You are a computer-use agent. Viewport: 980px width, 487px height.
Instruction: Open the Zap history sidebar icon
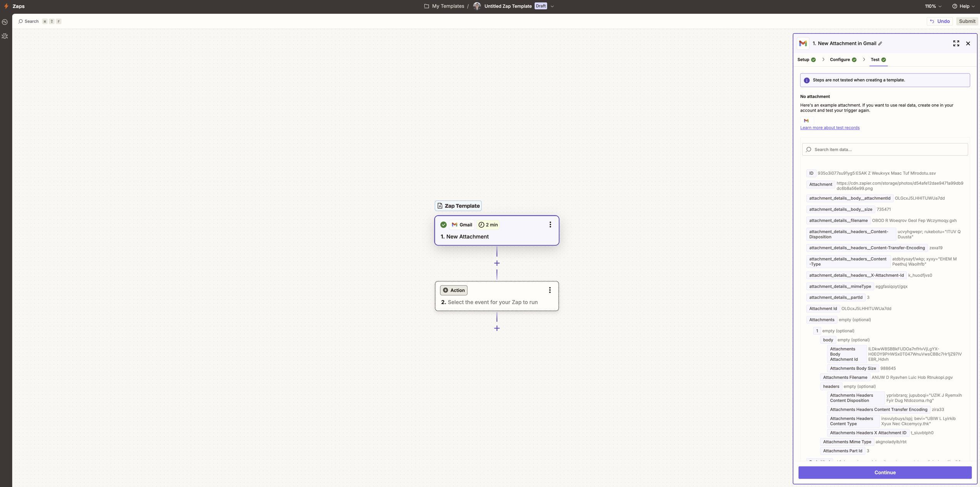tap(5, 22)
